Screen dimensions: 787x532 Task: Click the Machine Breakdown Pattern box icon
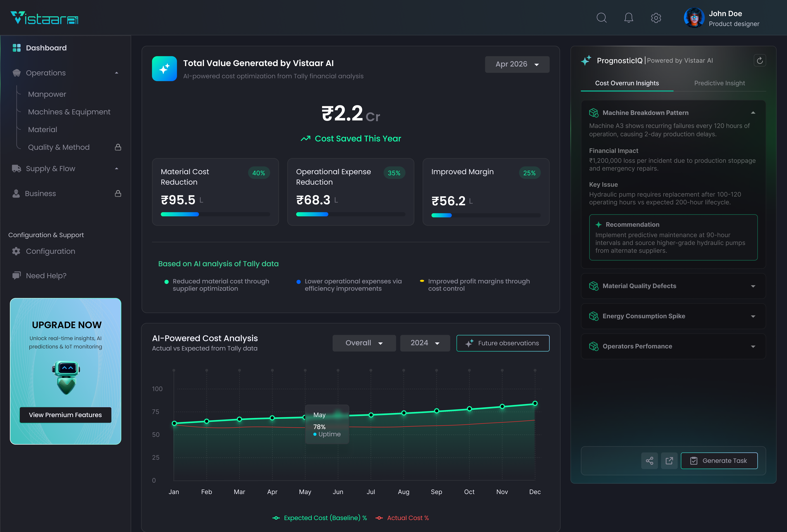pos(594,113)
